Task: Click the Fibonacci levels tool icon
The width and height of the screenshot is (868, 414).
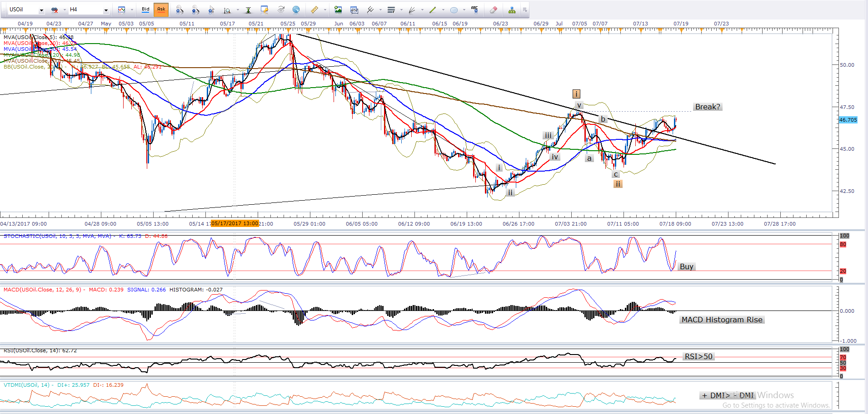Action: tap(391, 10)
